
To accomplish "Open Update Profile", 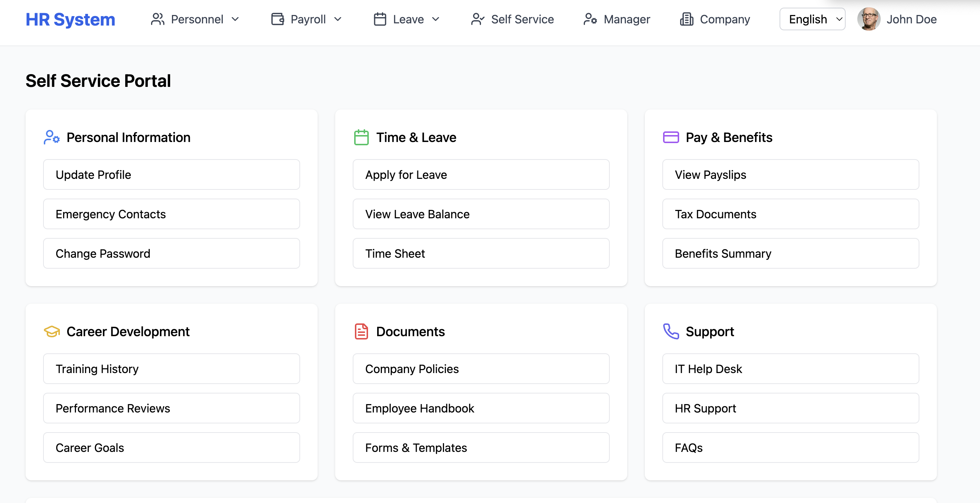I will [172, 174].
